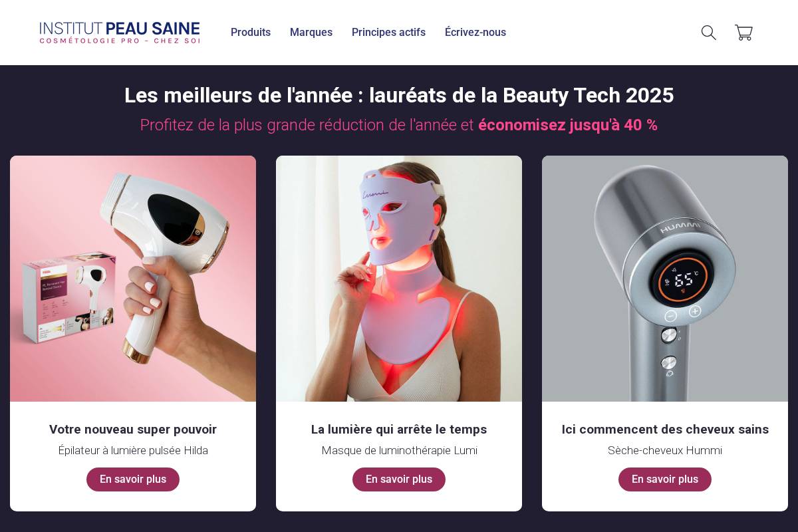Screen dimensions: 798x532
Task: Click 'Ici commencent des cheveux sains' title
Action: 665,430
